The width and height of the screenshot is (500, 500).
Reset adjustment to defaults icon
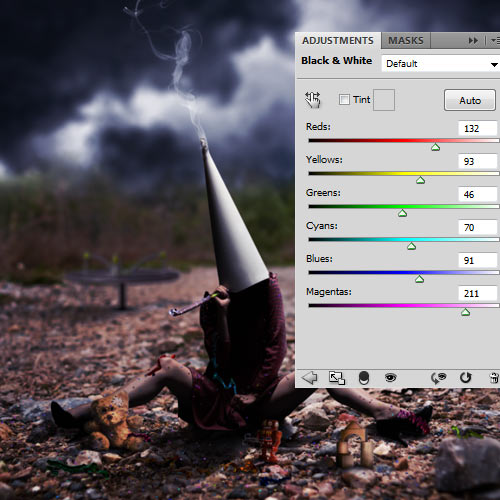point(465,378)
